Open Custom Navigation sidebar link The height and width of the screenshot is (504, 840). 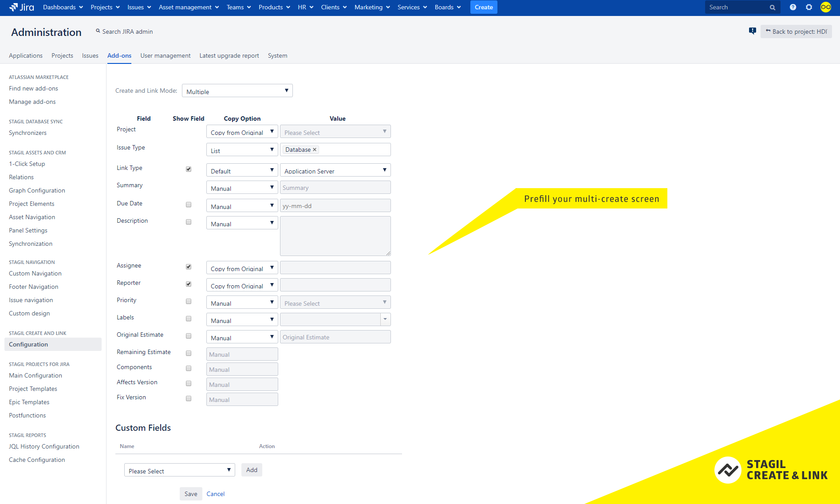tap(35, 273)
